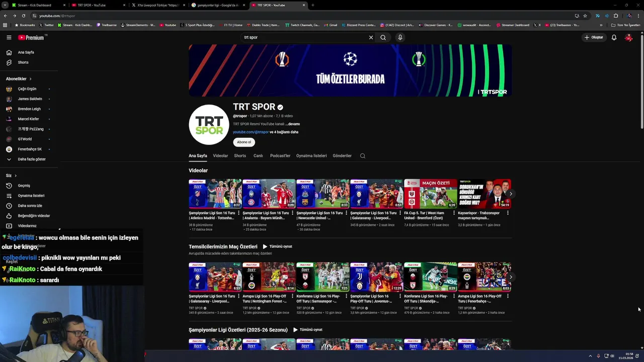
Task: Open the notifications bell
Action: coord(614,37)
